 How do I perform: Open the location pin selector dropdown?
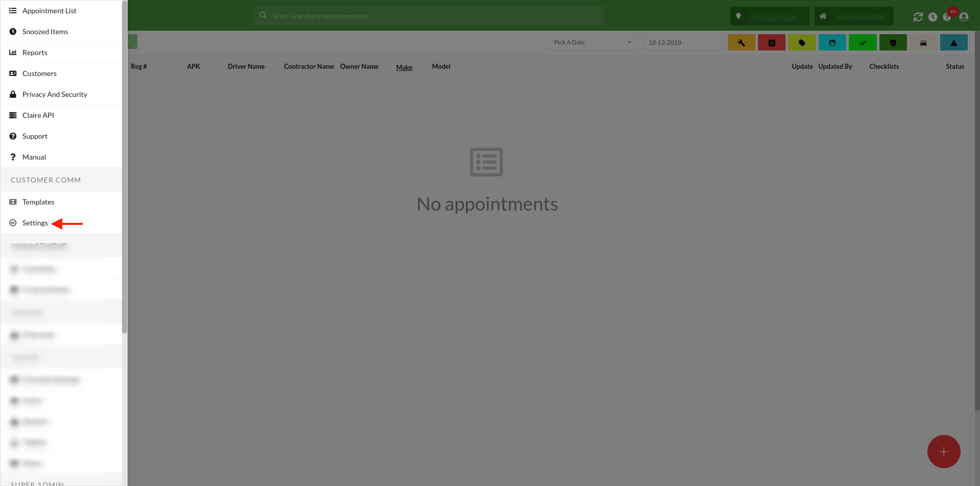[769, 16]
